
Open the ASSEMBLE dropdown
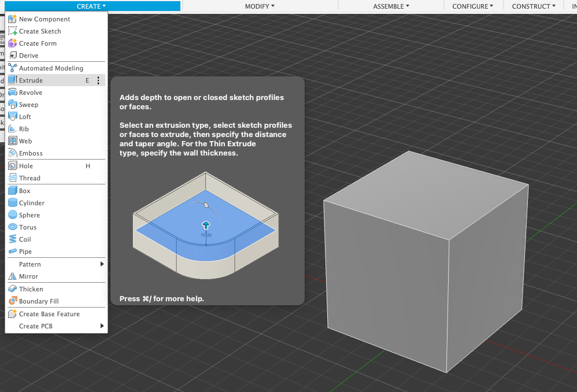[x=391, y=6]
